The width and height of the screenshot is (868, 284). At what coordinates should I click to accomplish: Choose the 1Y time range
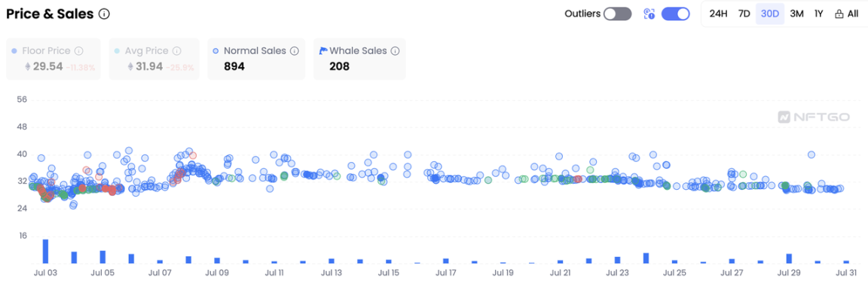[819, 14]
